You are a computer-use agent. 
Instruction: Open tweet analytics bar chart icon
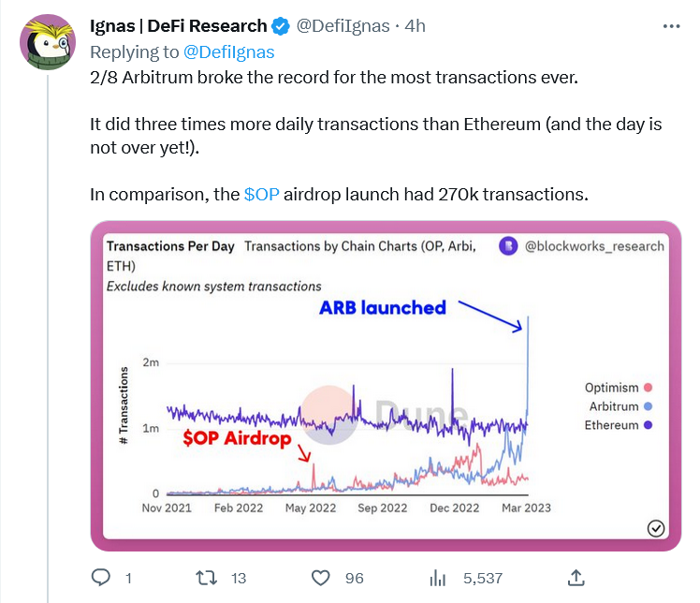435,578
